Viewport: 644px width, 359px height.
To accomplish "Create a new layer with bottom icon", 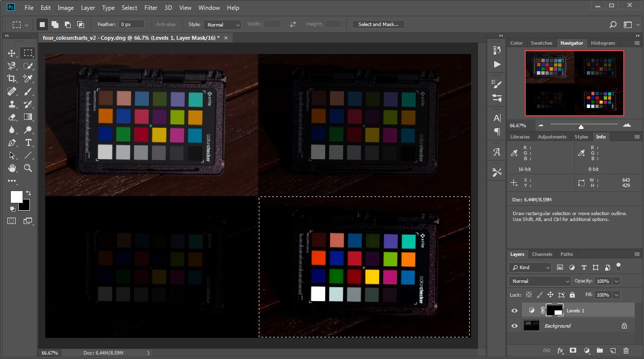I will (x=613, y=351).
